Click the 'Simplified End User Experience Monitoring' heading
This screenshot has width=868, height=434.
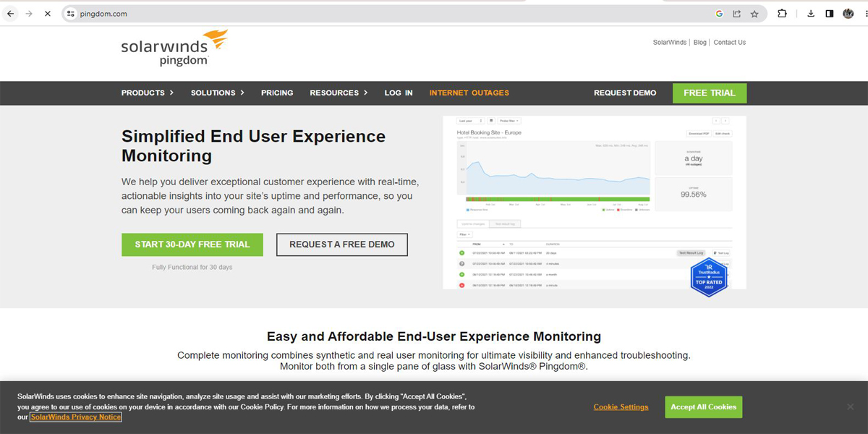(254, 146)
